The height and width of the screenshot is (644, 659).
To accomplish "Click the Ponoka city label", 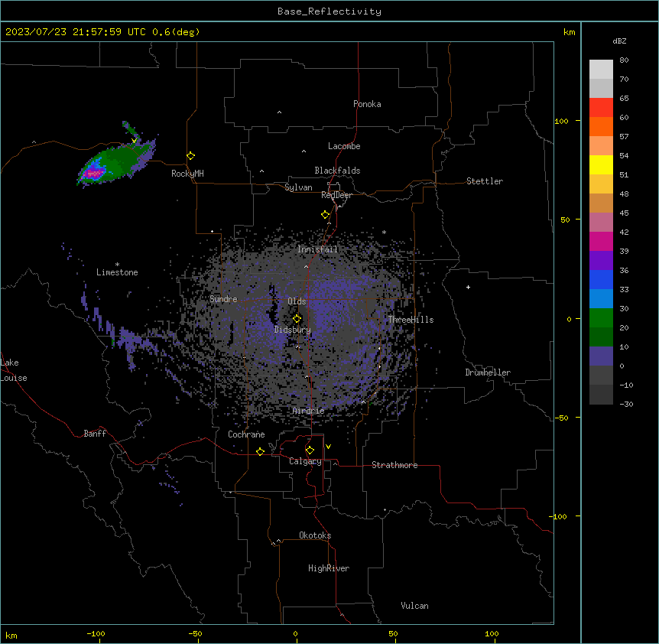I will pyautogui.click(x=367, y=104).
